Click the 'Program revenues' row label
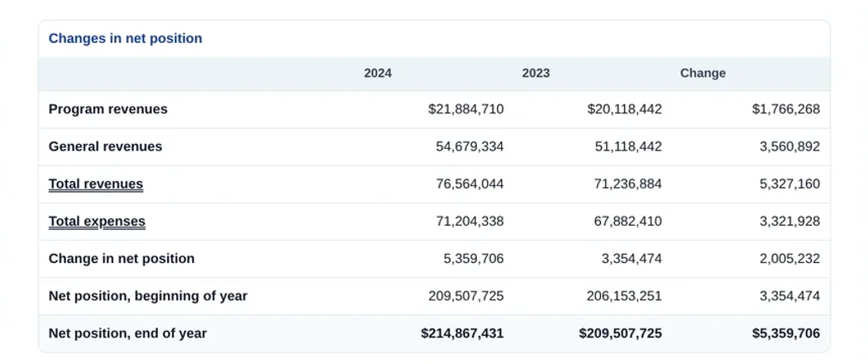The image size is (868, 364). pyautogui.click(x=108, y=109)
